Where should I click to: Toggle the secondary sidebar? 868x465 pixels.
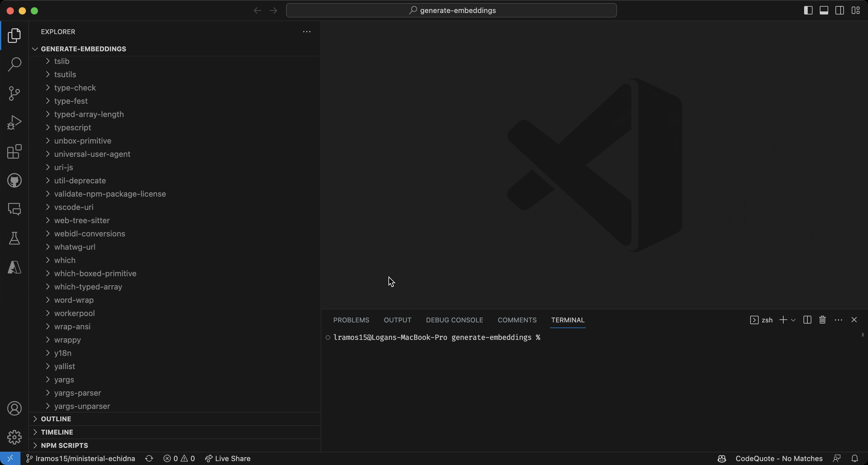(839, 10)
